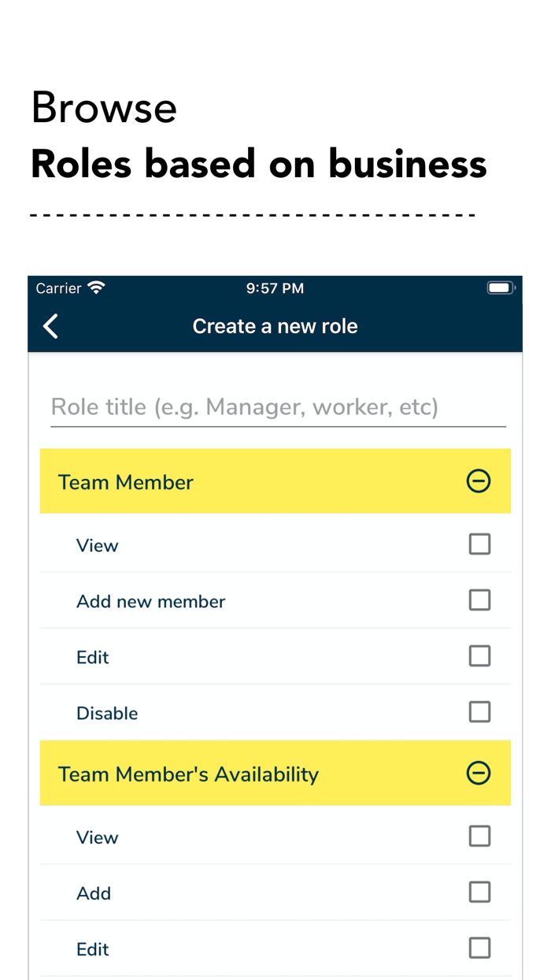Viewport: 551px width, 980px height.
Task: Tap the back arrow icon
Action: coord(50,326)
